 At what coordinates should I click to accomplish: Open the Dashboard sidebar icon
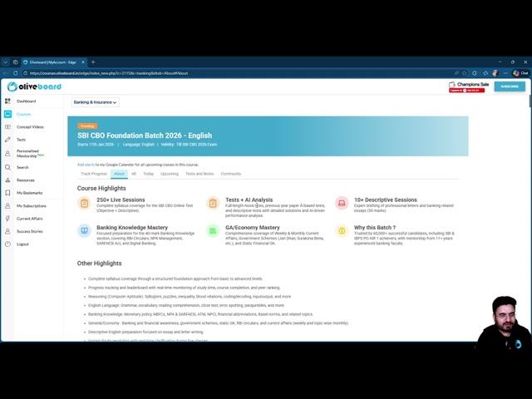tap(7, 101)
